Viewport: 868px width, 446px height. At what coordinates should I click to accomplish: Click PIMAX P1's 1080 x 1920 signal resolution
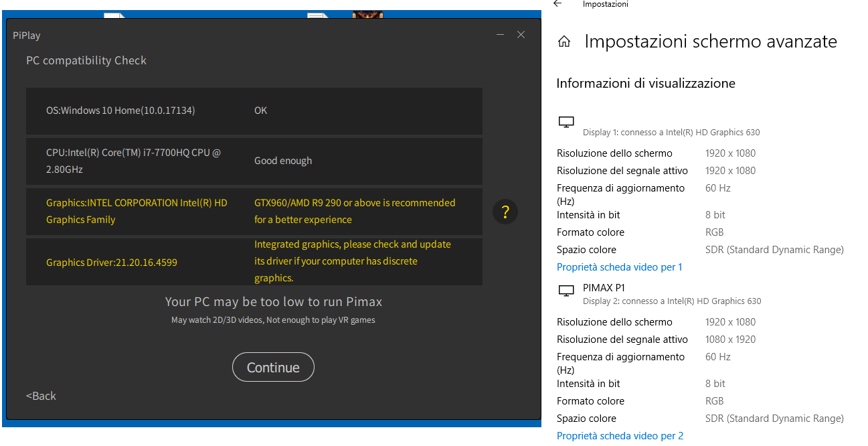730,340
